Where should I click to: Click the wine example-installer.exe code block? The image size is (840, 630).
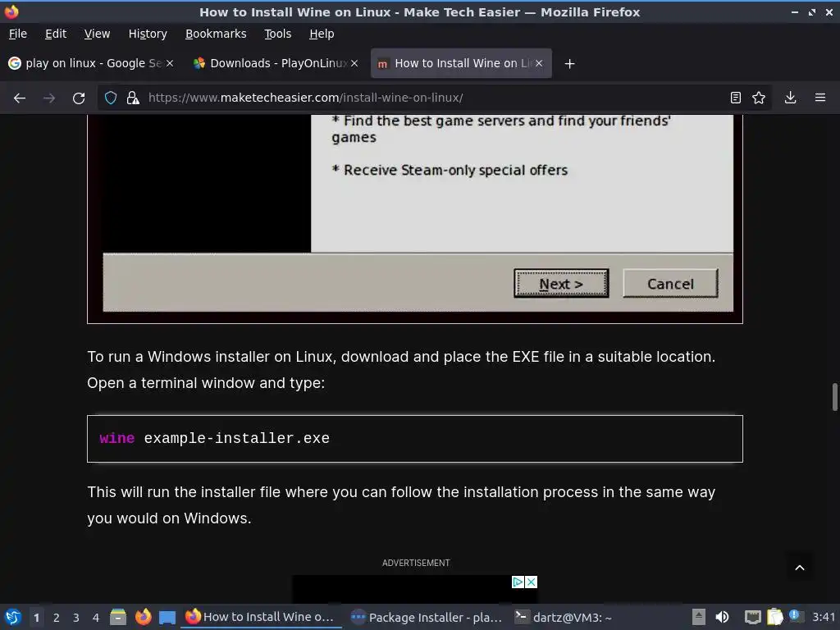pyautogui.click(x=415, y=439)
